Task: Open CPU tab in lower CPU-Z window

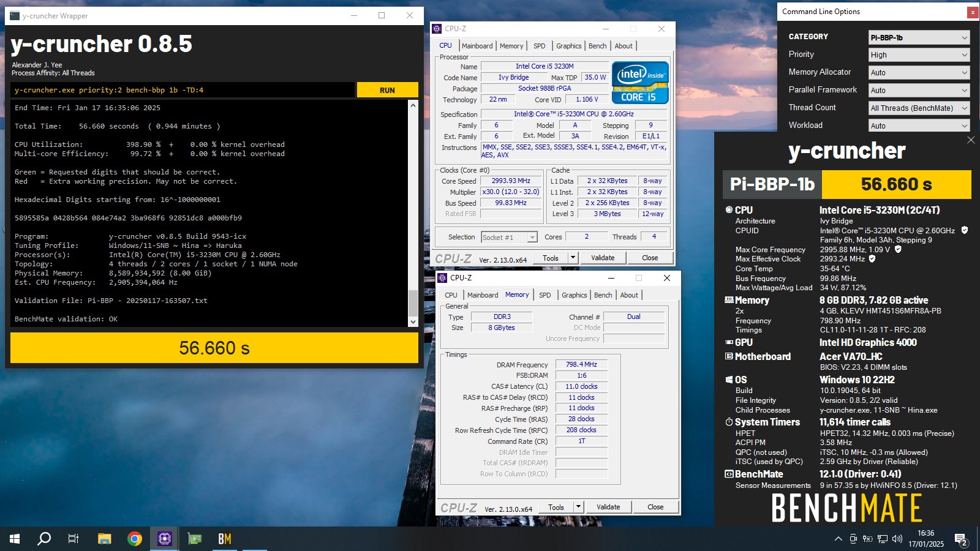Action: (x=451, y=295)
